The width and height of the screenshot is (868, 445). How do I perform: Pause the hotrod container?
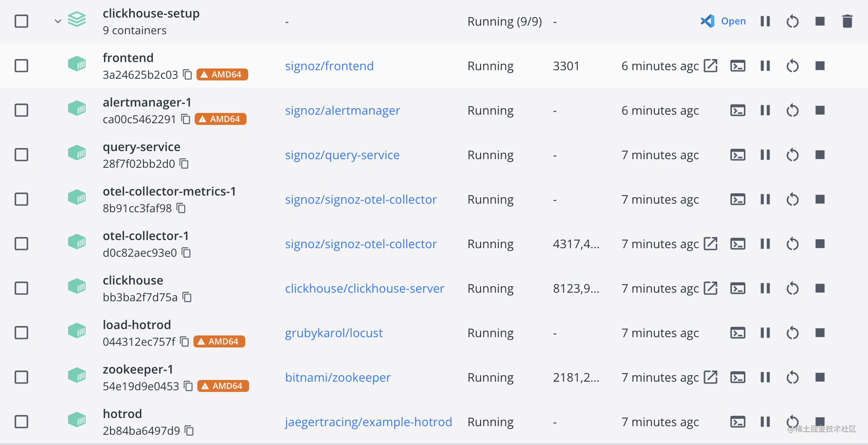point(765,422)
